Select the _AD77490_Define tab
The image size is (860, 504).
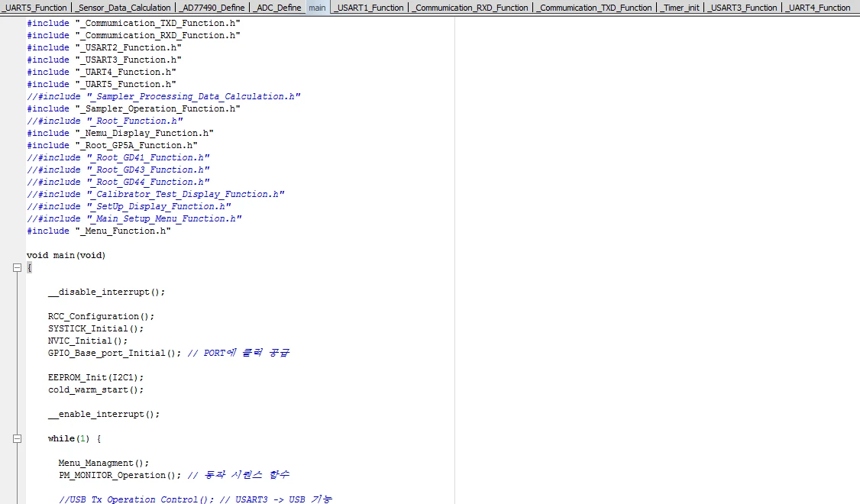[x=212, y=8]
